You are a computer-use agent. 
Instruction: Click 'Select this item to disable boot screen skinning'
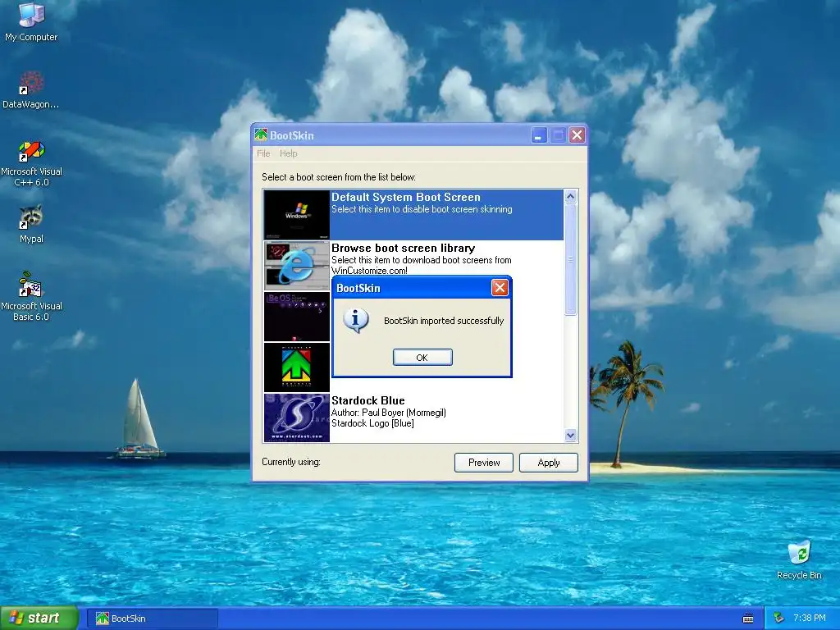(422, 209)
